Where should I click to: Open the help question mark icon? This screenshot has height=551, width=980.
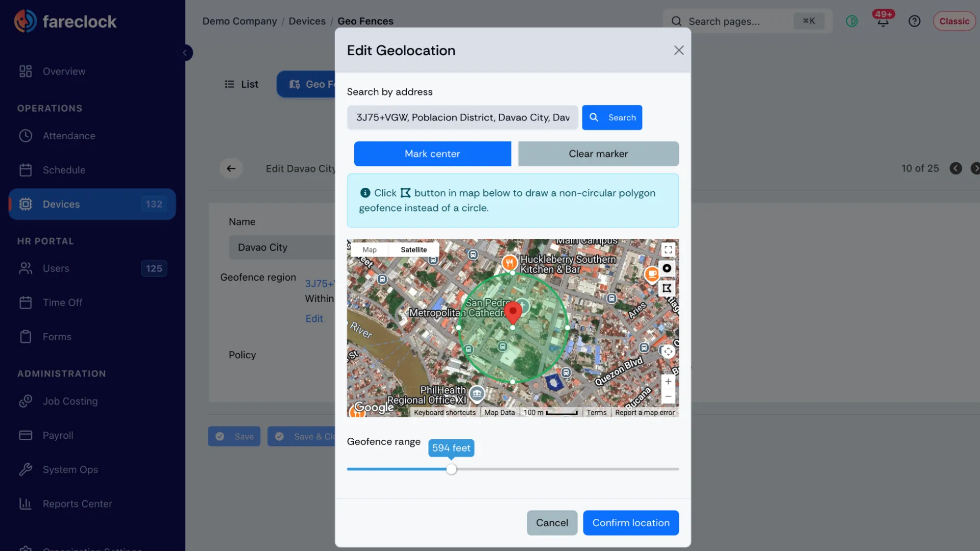tap(914, 21)
